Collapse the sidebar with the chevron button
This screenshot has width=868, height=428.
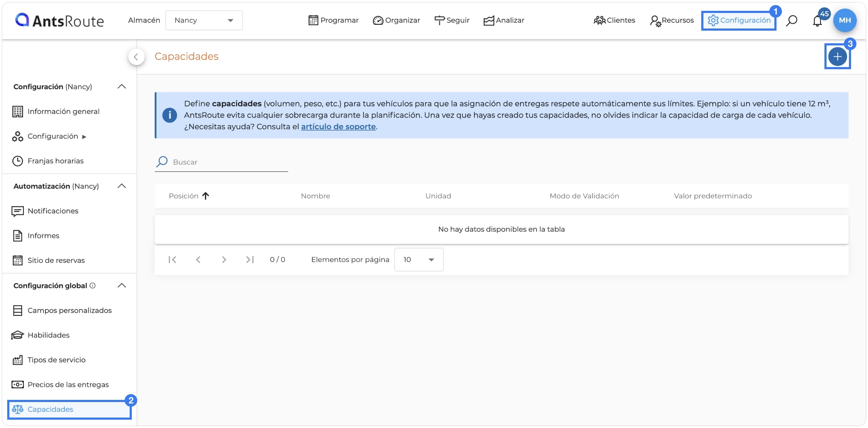tap(136, 57)
